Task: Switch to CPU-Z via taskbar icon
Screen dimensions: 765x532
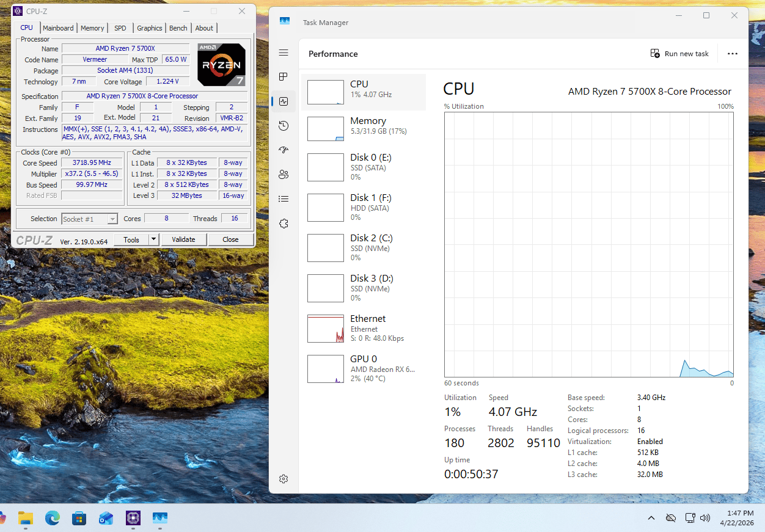Action: point(133,519)
